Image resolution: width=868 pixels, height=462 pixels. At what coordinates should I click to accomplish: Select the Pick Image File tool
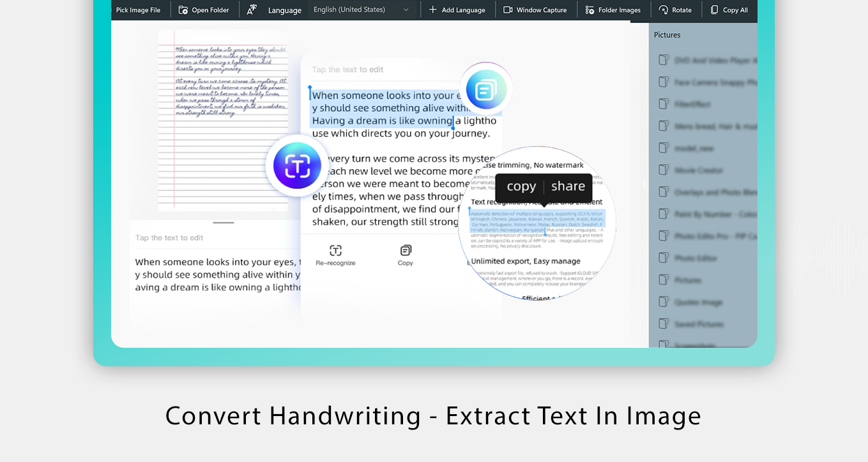[x=139, y=10]
